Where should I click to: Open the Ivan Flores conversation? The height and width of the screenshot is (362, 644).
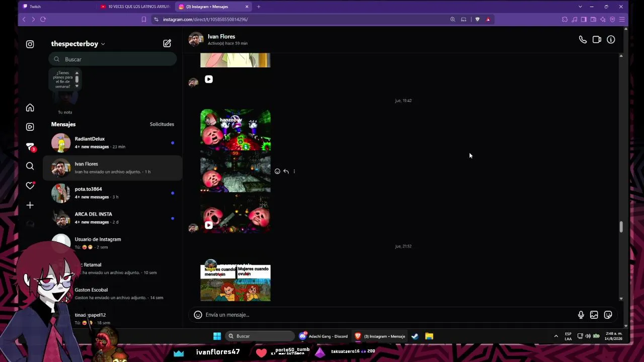[x=113, y=168]
